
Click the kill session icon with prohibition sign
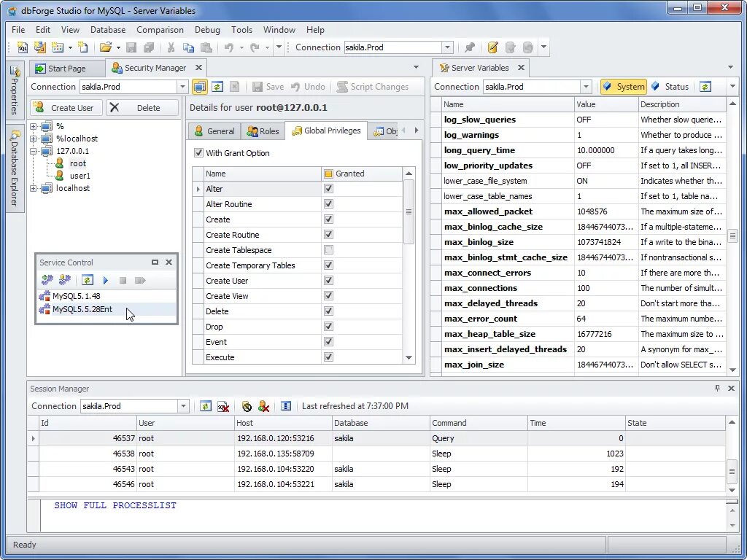(x=247, y=406)
